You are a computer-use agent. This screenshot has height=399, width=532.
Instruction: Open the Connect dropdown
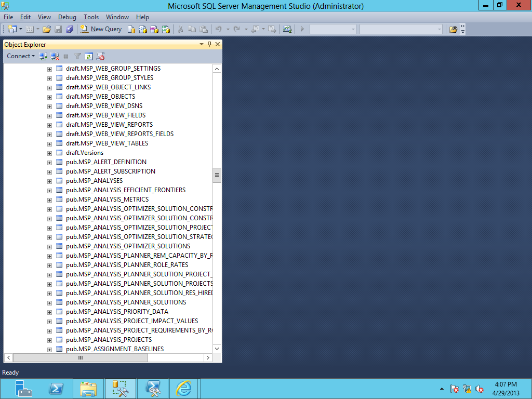click(x=21, y=56)
